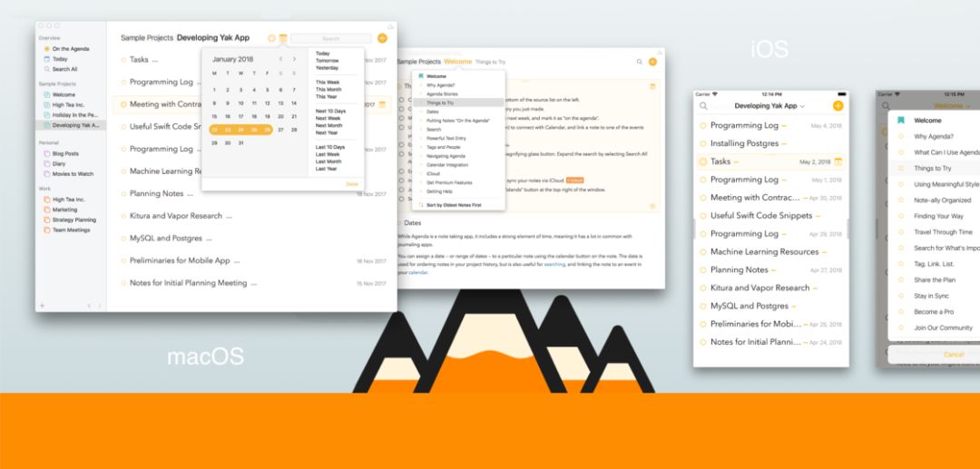
Task: Select Calendar Integration in the dropdown
Action: point(446,165)
